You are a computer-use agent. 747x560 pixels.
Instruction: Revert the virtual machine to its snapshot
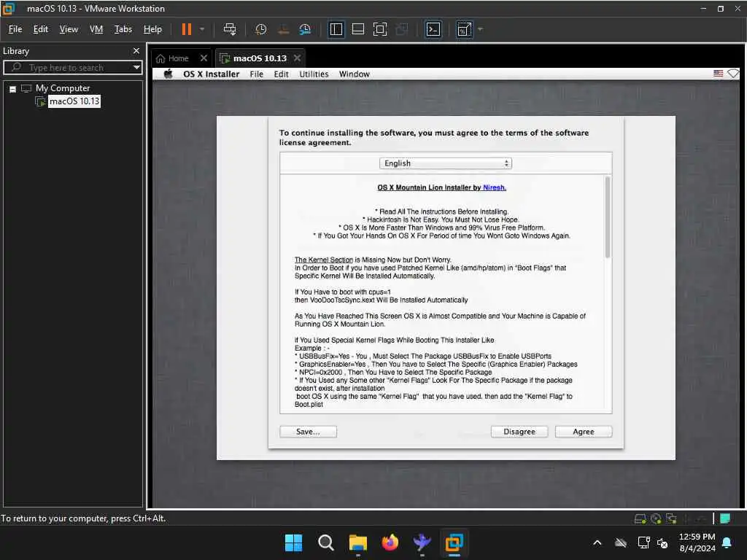point(283,29)
